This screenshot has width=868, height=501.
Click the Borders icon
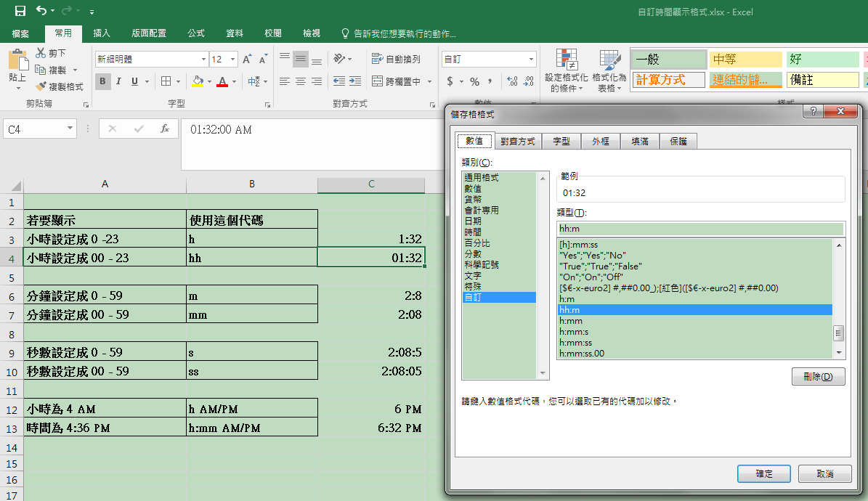(x=166, y=81)
